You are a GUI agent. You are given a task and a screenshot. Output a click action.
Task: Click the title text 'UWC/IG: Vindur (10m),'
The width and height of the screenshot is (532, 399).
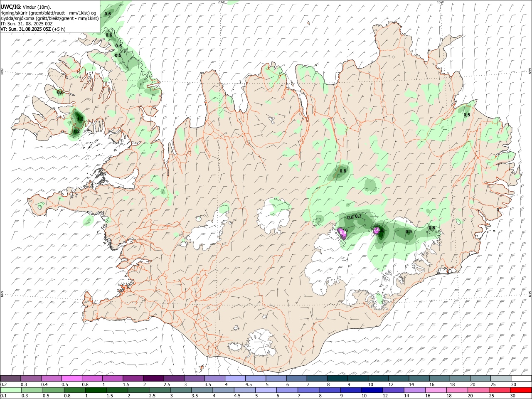pyautogui.click(x=26, y=7)
